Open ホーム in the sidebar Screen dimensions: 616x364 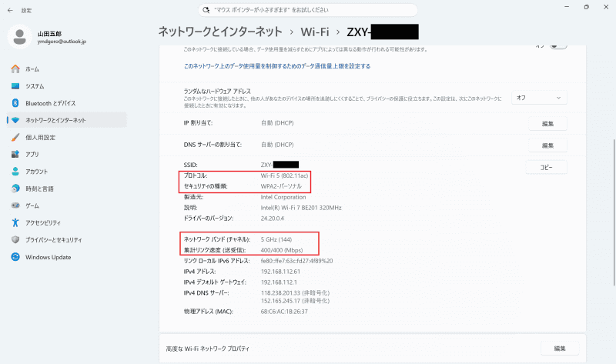(67, 69)
